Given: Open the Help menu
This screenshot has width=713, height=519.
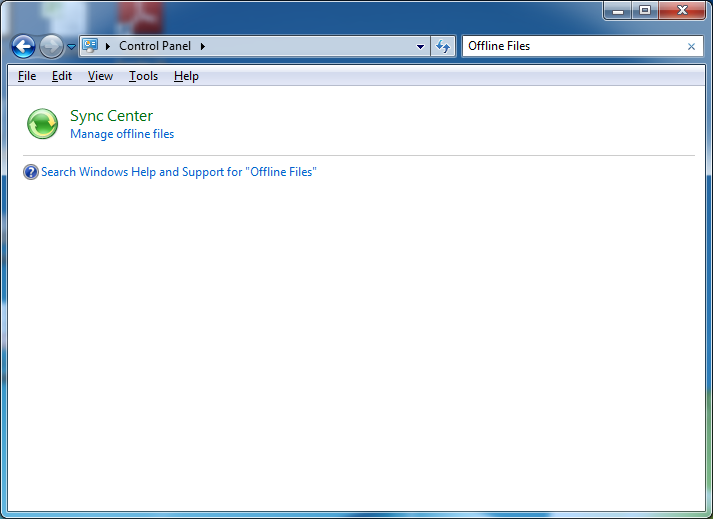Looking at the screenshot, I should (x=186, y=76).
